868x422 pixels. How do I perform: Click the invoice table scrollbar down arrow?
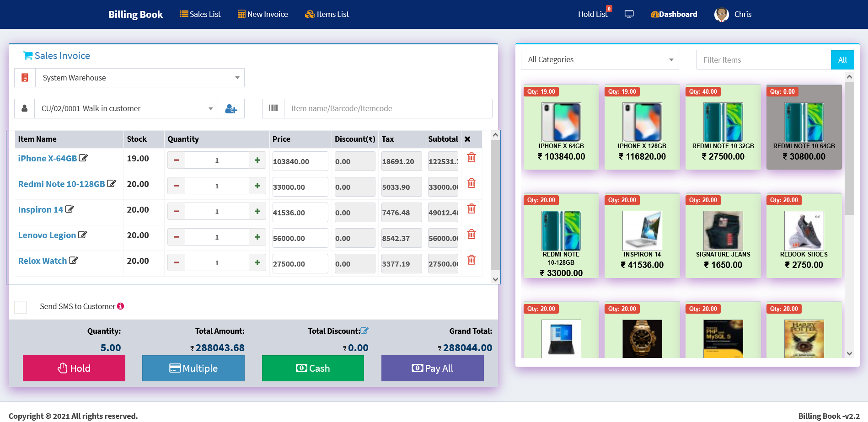495,279
